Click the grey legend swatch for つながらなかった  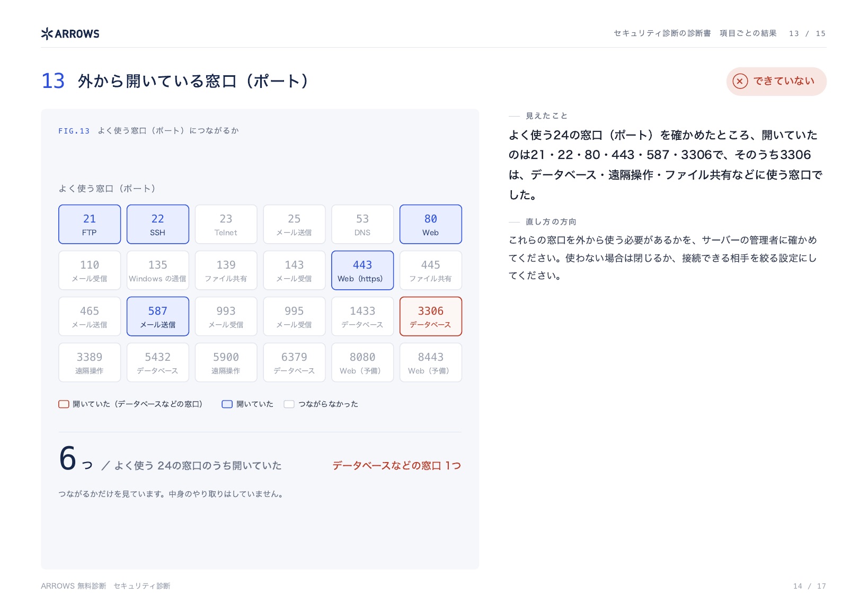click(x=289, y=404)
